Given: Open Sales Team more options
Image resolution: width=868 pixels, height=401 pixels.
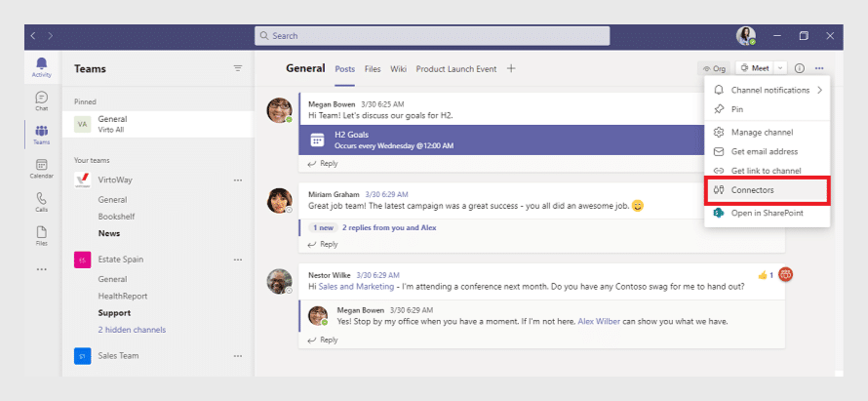Looking at the screenshot, I should point(238,355).
